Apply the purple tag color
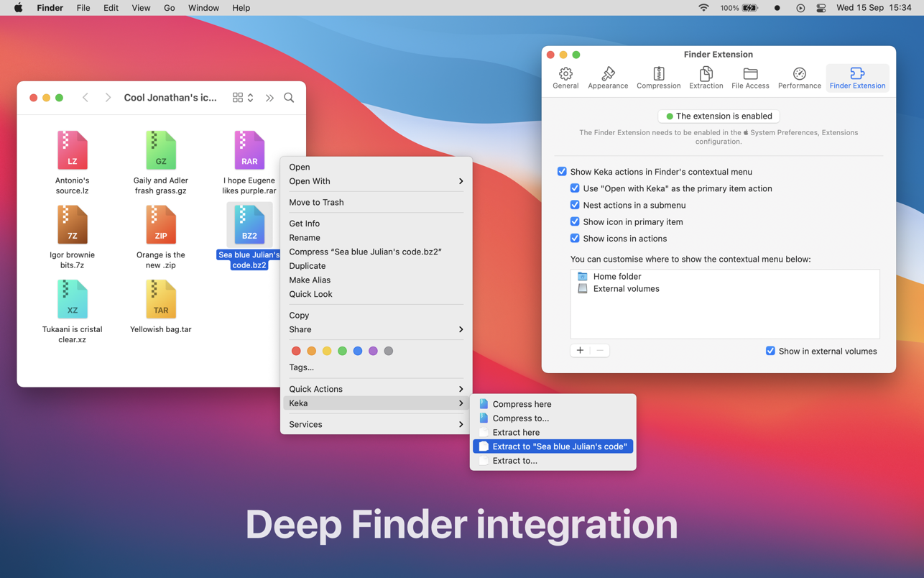 (x=373, y=351)
